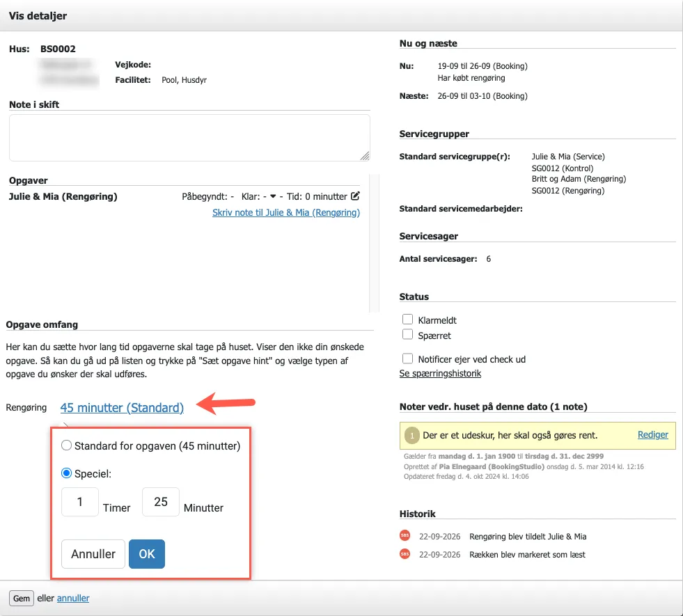Confirm the special time with OK

147,554
